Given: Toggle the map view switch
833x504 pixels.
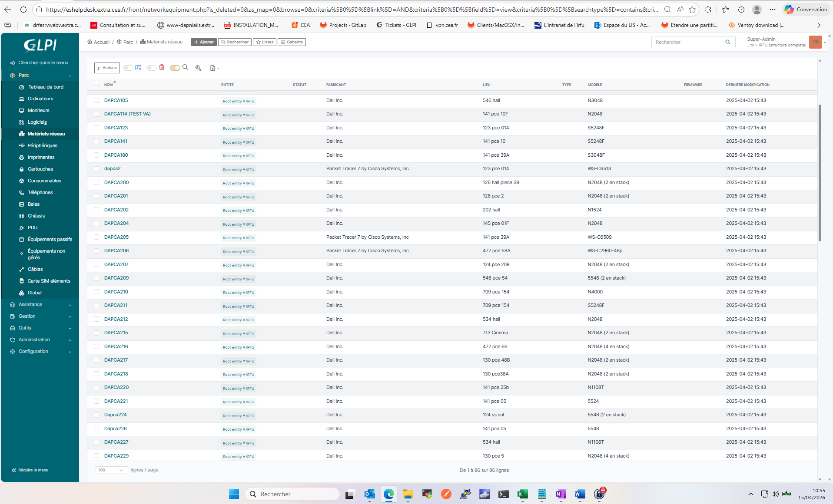Looking at the screenshot, I should coord(128,68).
